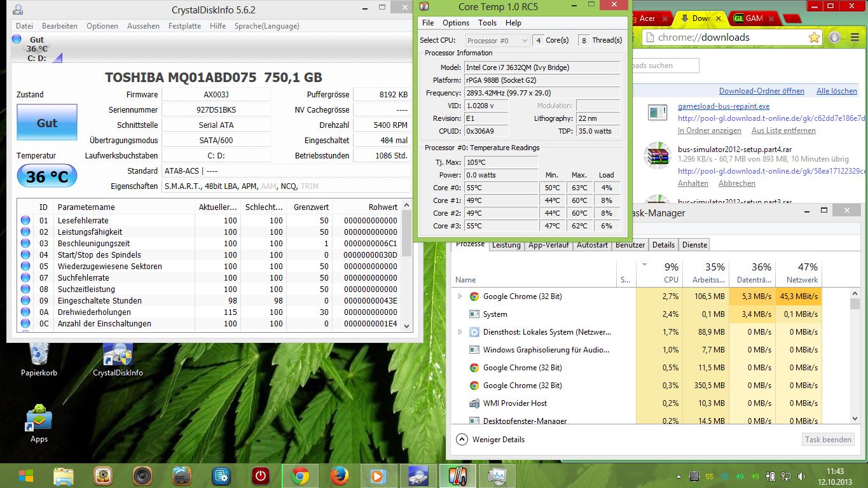Collapse Task Manager with Weniger Details

pos(491,440)
